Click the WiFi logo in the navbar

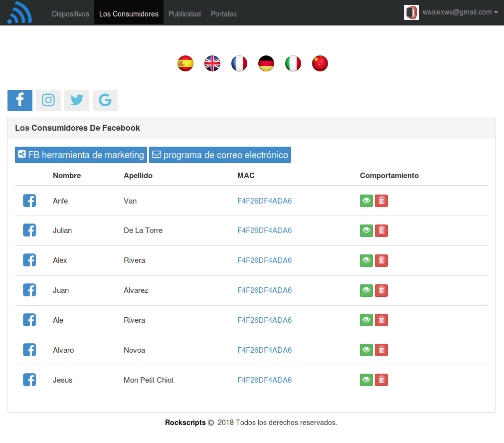[x=19, y=12]
